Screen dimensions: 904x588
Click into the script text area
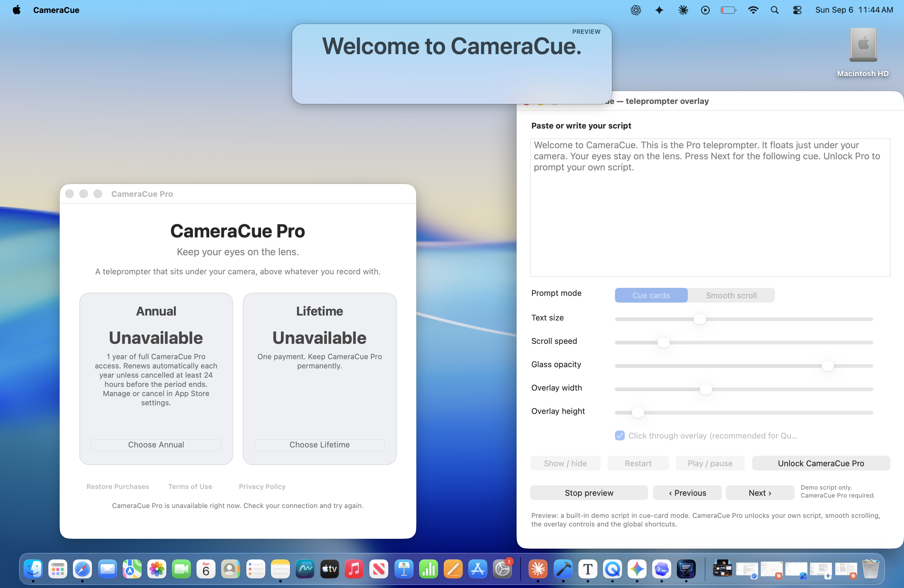coord(710,207)
